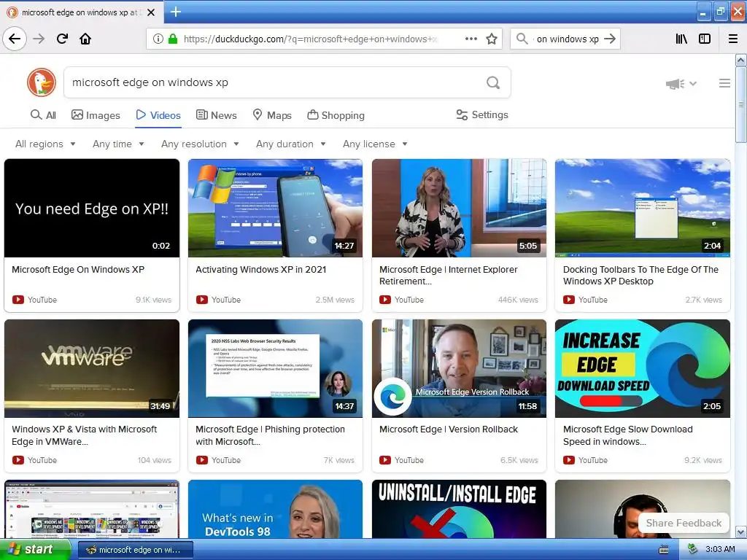The width and height of the screenshot is (747, 560).
Task: Open Docking Toolbars video thumbnail
Action: [x=643, y=208]
